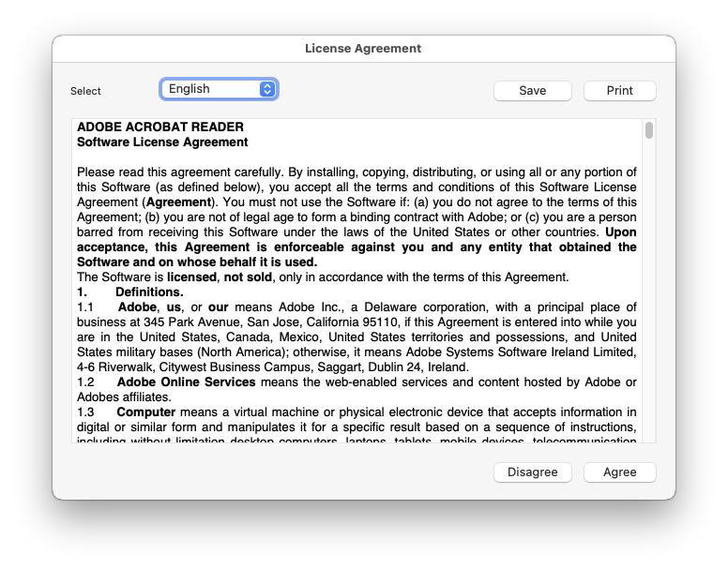
Task: Click the Print button
Action: pos(619,91)
